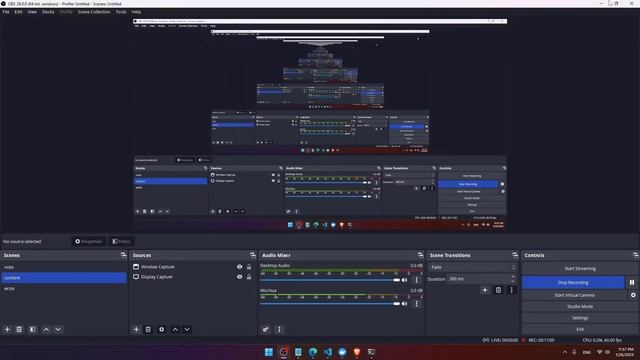Add a scene transition with plus icon

485,290
